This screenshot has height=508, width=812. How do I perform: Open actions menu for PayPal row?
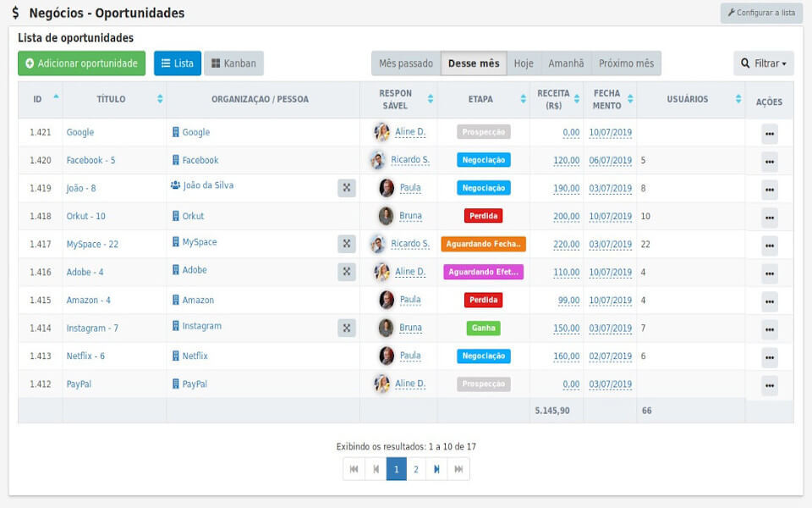pos(770,386)
